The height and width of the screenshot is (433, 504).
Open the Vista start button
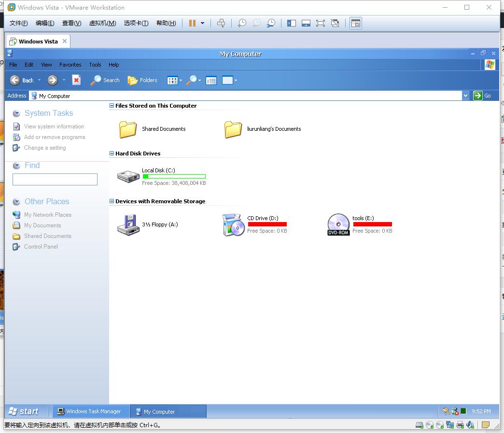point(23,411)
